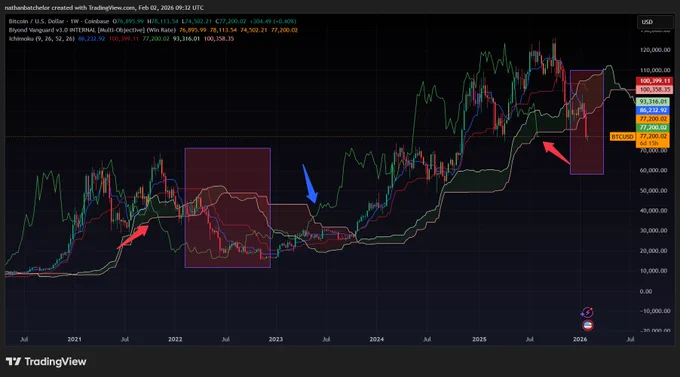Click the 93,316.01 Ichimoku legend value
The image size is (680, 377).
click(186, 39)
